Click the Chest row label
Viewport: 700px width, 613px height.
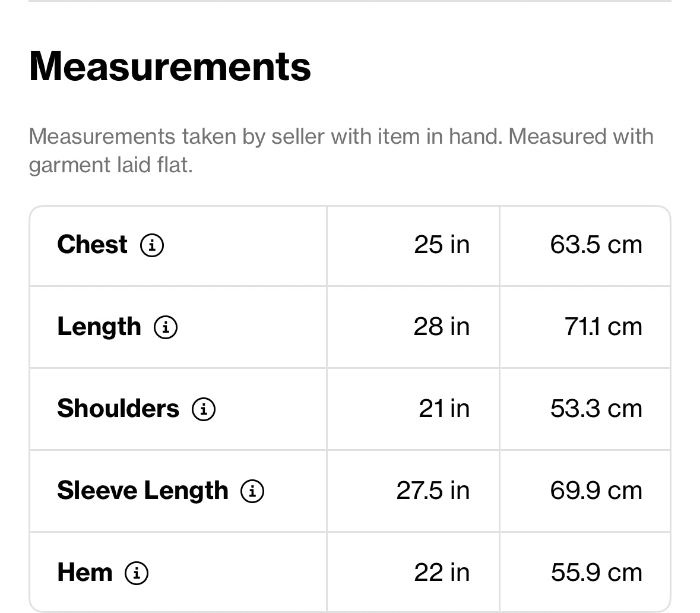92,245
